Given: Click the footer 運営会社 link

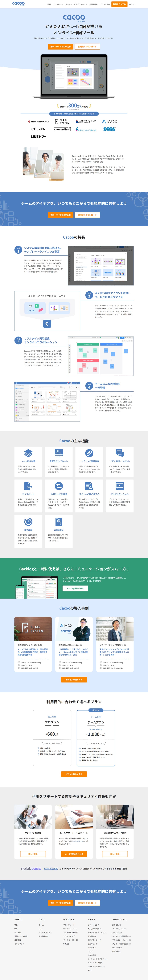Looking at the screenshot, I should tap(116, 925).
